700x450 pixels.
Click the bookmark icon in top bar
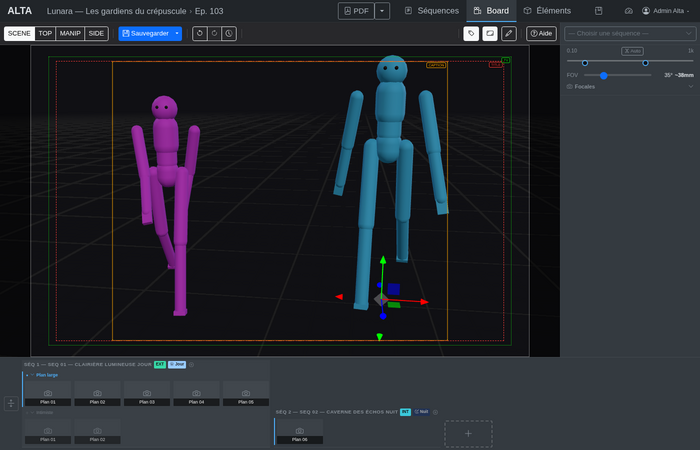tap(599, 11)
